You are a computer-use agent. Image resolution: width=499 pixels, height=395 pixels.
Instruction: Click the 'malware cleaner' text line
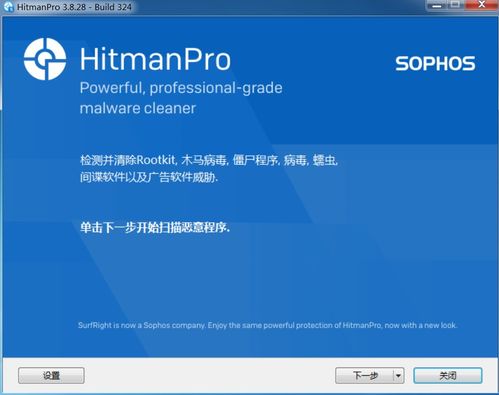[138, 108]
